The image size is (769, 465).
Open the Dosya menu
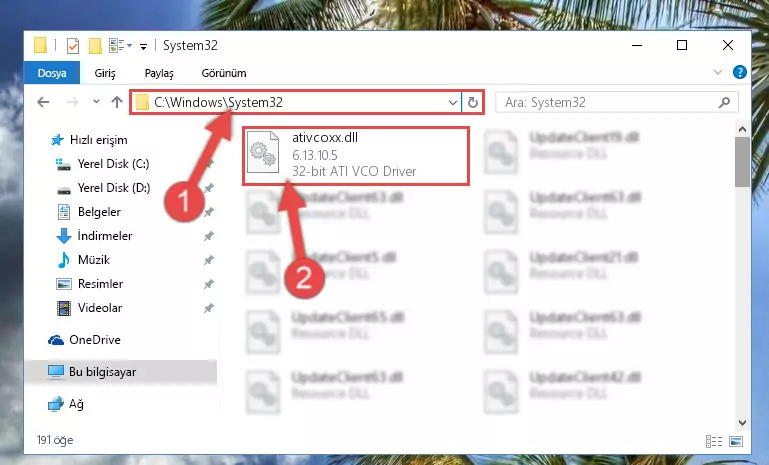[x=52, y=73]
